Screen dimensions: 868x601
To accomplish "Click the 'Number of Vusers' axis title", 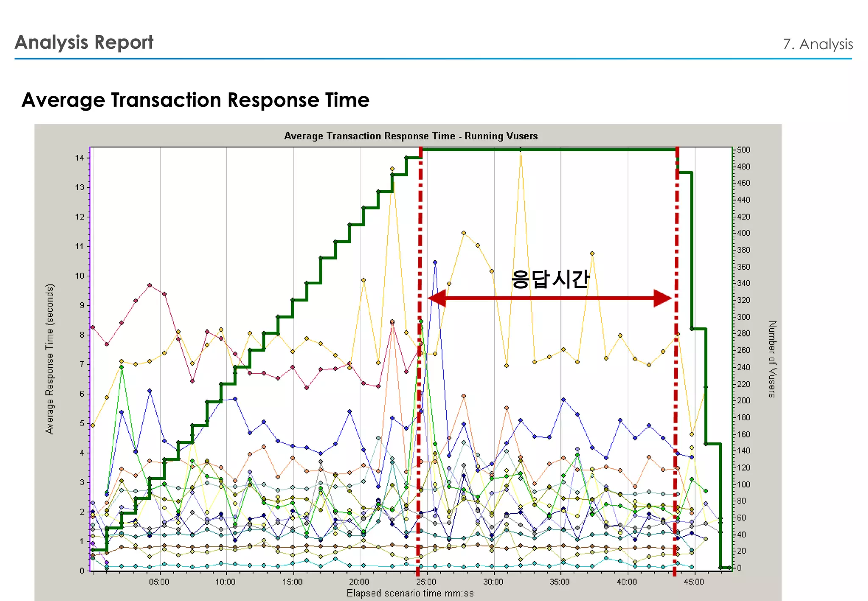I will click(x=772, y=359).
